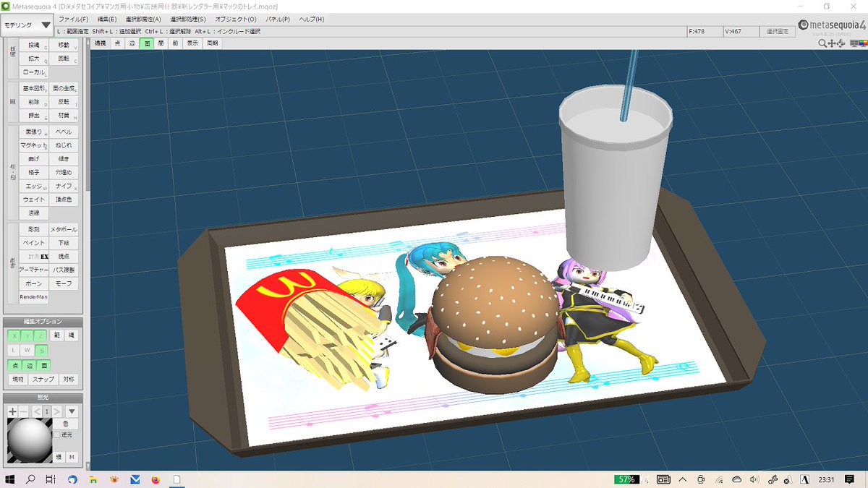Open Mail app from taskbar
868x488 pixels.
[x=135, y=479]
